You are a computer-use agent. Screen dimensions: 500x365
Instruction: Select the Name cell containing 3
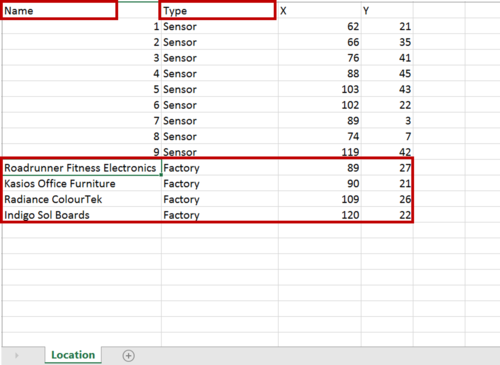[82, 58]
